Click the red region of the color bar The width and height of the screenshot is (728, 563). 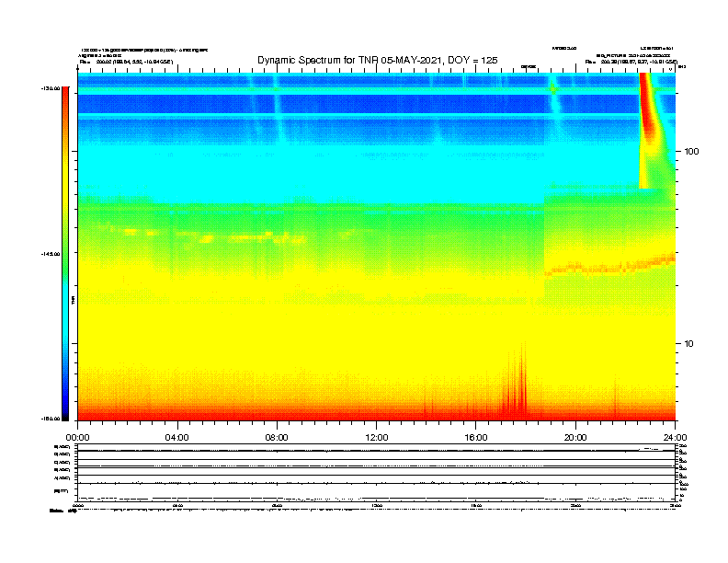point(65,100)
